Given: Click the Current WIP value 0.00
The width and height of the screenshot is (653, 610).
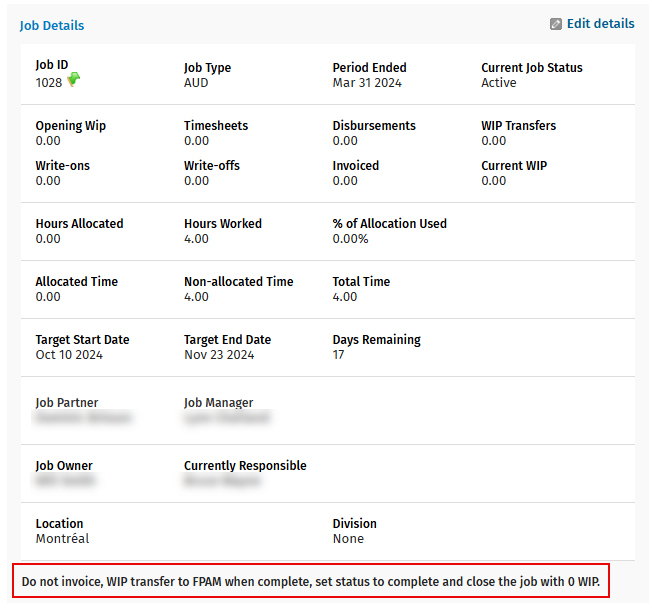Looking at the screenshot, I should [x=493, y=181].
